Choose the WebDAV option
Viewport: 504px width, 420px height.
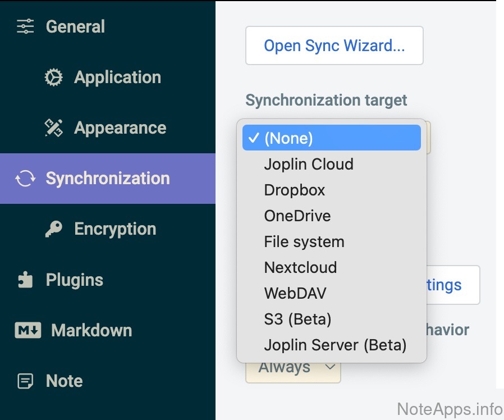(295, 294)
